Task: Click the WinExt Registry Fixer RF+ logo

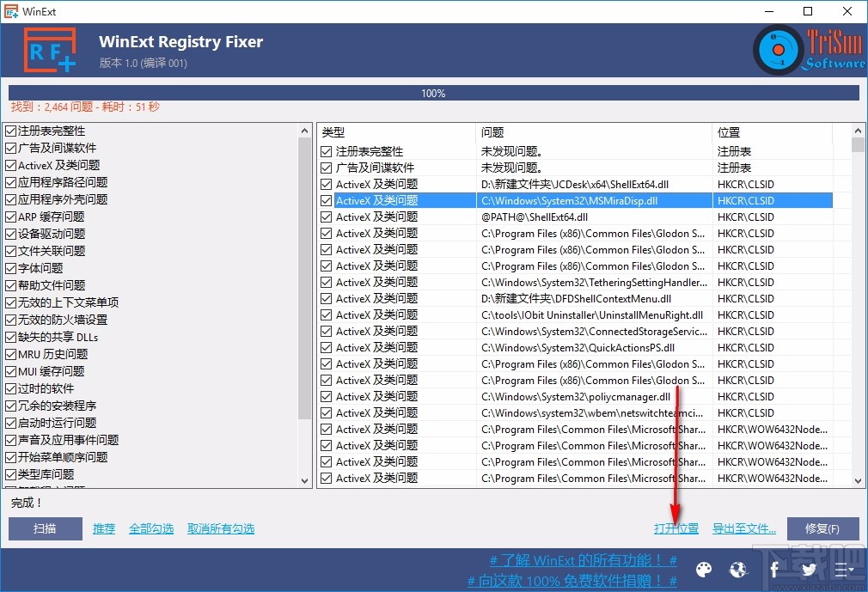Action: 50,49
